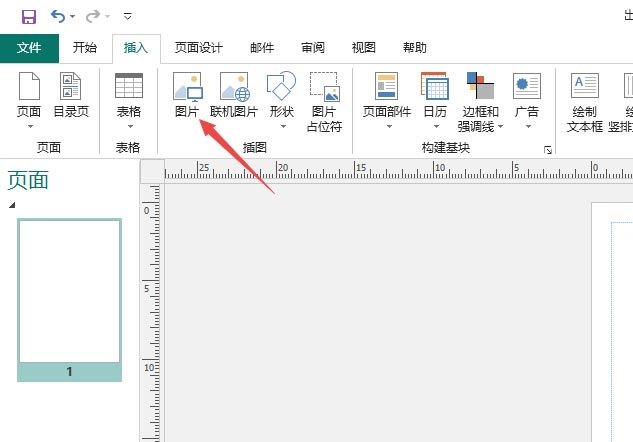Expand the 页面部件 dropdown arrow

pos(389,126)
